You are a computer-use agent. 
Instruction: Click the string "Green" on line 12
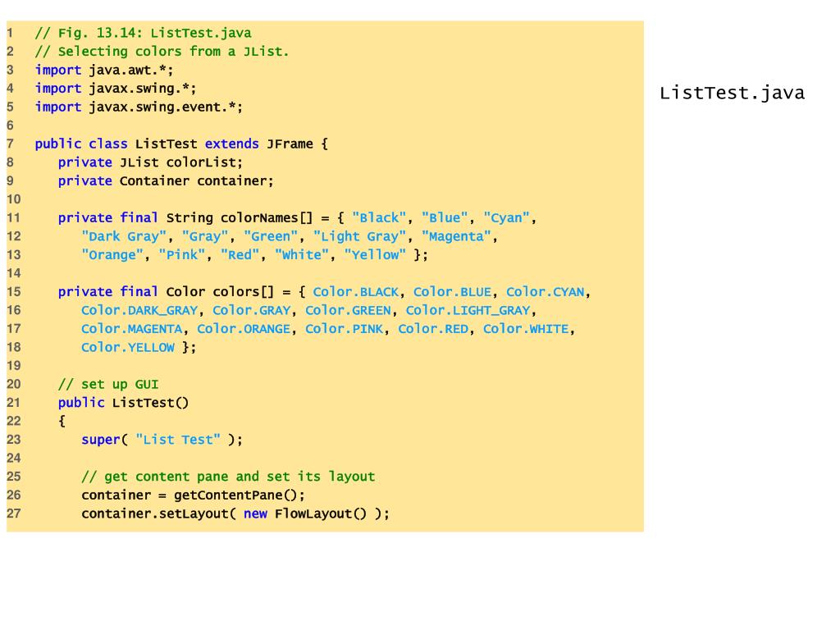coord(271,236)
